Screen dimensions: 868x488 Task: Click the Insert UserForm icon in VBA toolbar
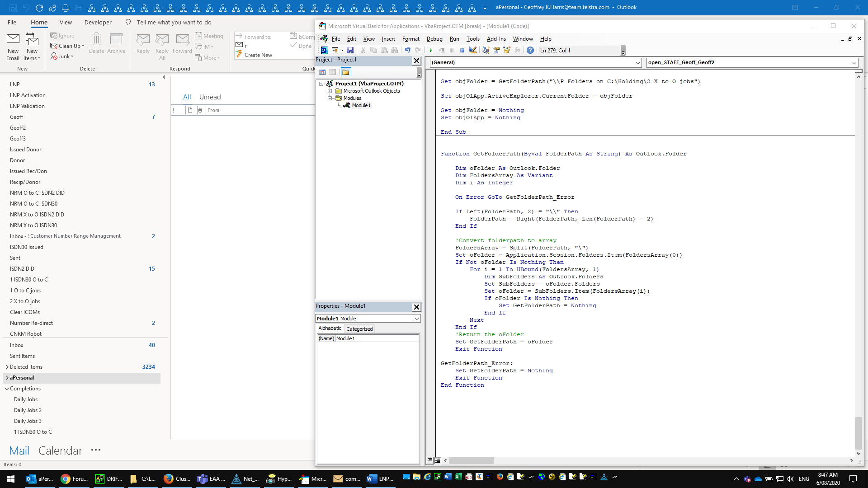point(335,50)
